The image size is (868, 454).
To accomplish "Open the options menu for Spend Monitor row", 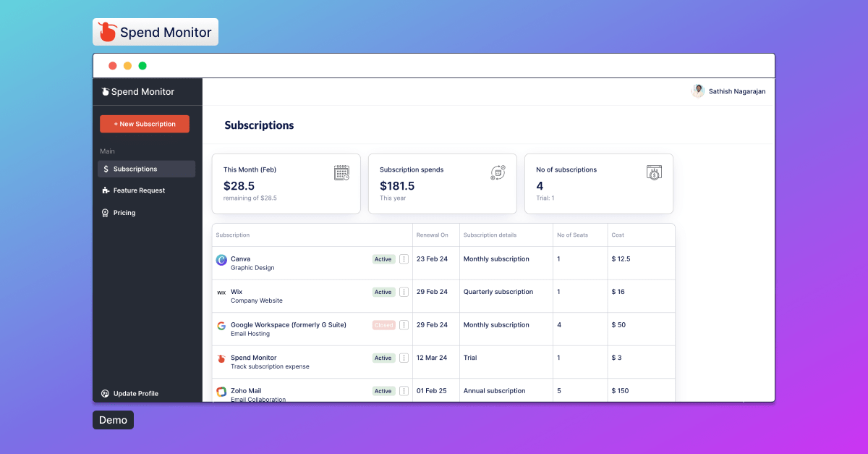I will pos(404,358).
